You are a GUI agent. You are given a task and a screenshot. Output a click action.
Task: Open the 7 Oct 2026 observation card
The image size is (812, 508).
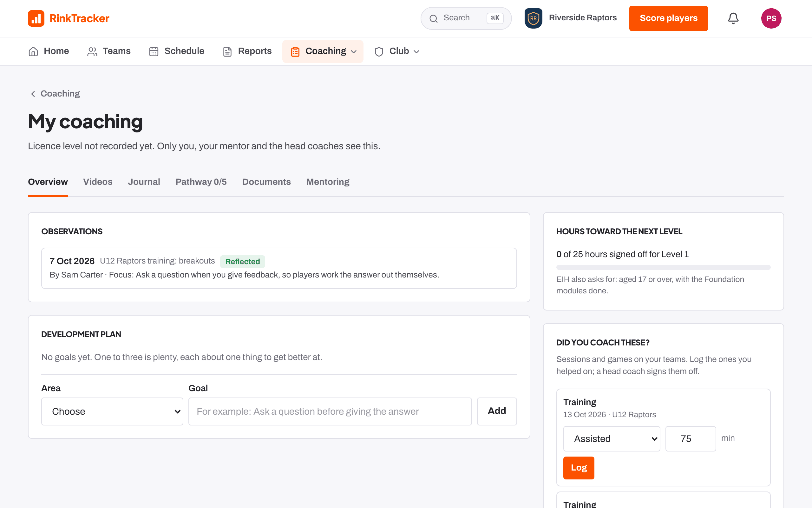pyautogui.click(x=279, y=268)
